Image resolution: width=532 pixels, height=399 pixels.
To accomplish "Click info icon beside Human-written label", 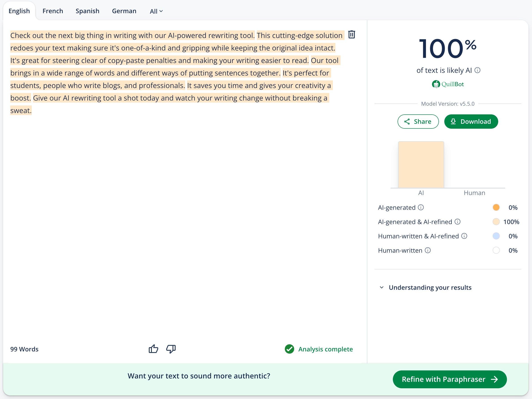I will [x=428, y=250].
